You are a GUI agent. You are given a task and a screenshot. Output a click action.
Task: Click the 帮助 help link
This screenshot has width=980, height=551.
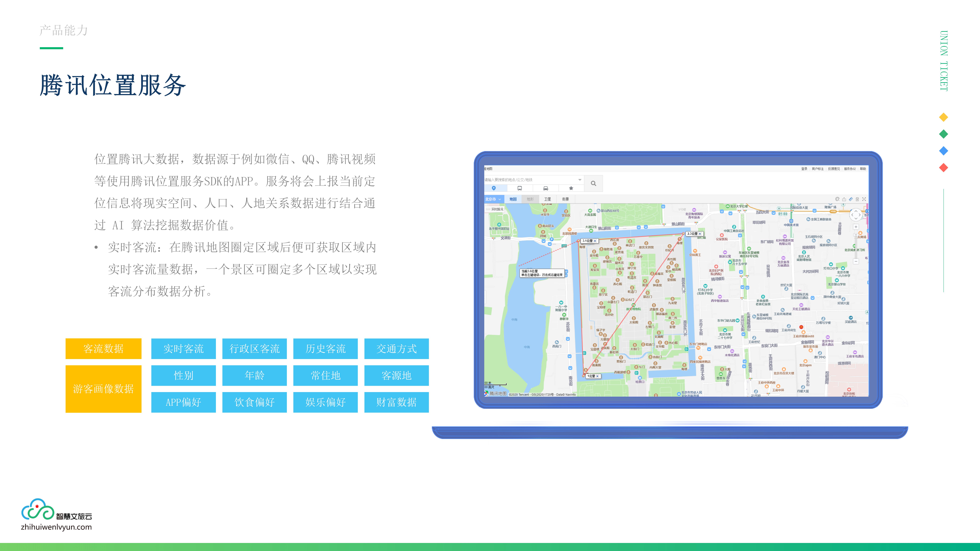click(x=863, y=169)
